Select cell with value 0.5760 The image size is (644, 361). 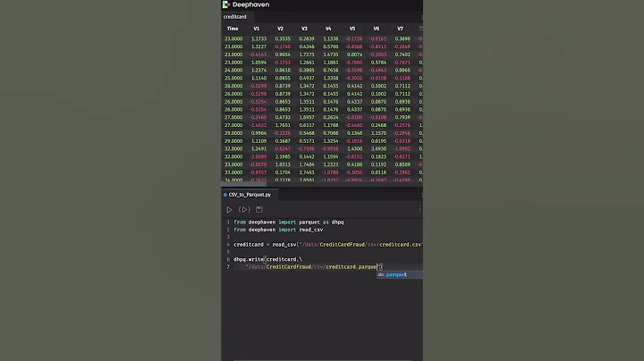[x=331, y=46]
